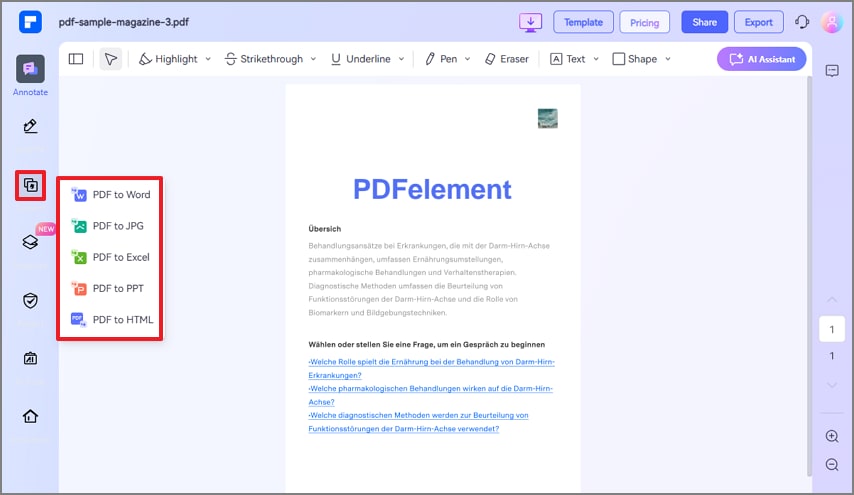
Task: Toggle the left panel layout icon
Action: [76, 59]
